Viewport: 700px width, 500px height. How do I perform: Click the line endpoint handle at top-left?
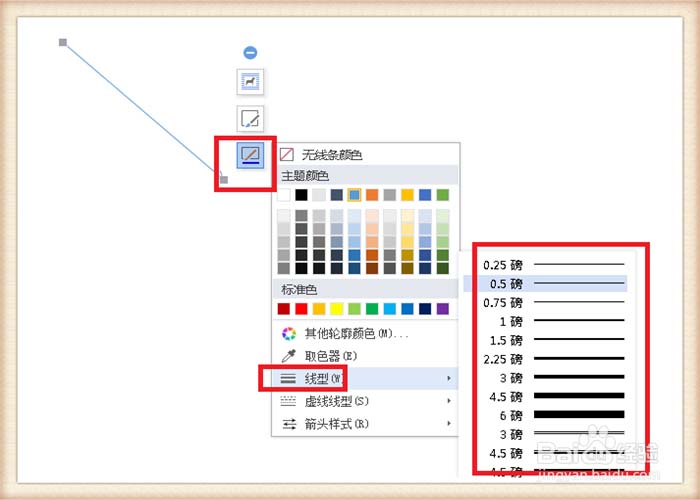[x=63, y=42]
